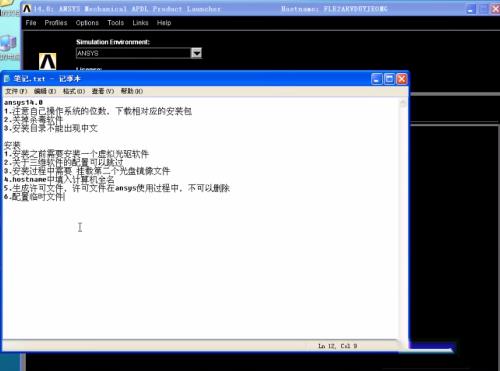The image size is (500, 371).
Task: Click the 'ansys14.0' line in Notepad
Action: pos(23,102)
